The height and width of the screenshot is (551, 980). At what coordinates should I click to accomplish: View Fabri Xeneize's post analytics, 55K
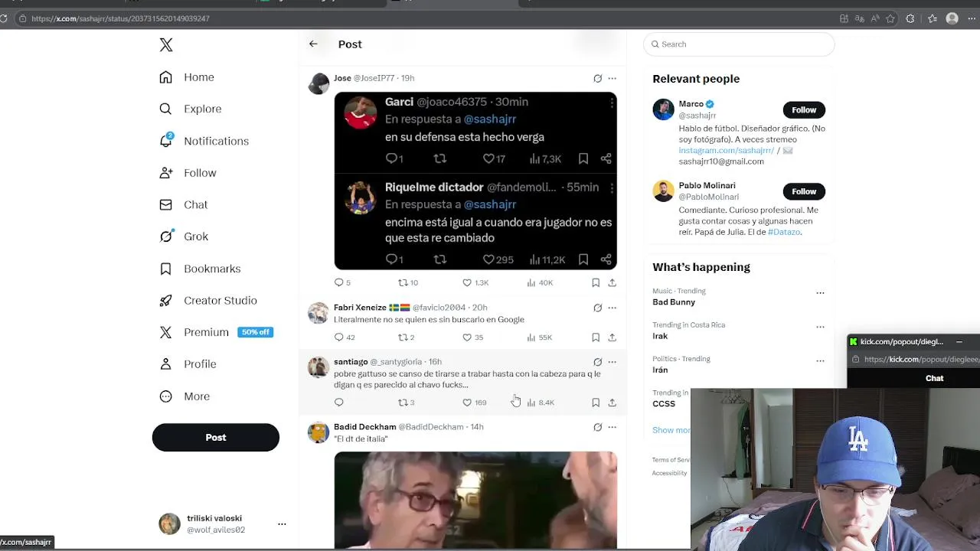pos(540,337)
